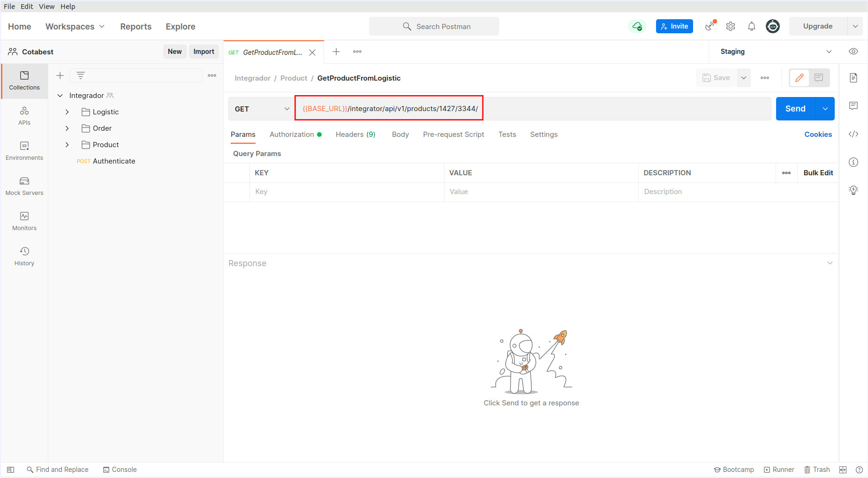Viewport: 868px width, 478px height.
Task: Open the APIs sidebar panel
Action: (24, 116)
